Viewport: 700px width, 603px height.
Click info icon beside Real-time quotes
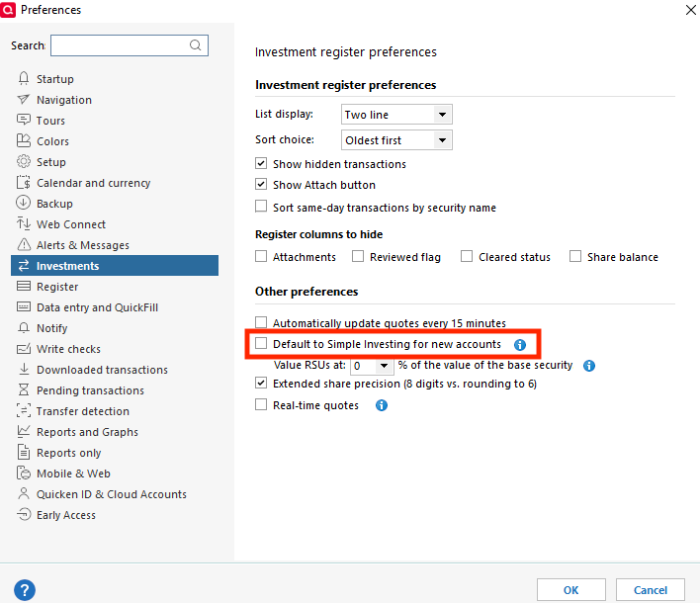pyautogui.click(x=382, y=405)
